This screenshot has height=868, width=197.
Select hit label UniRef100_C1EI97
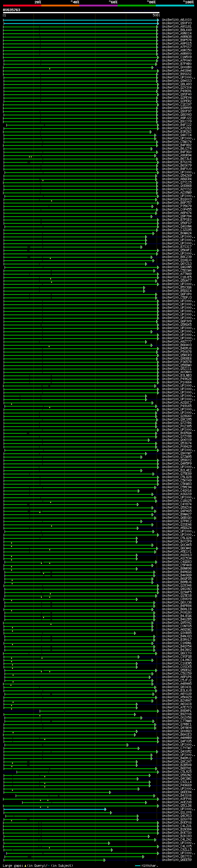177,104
